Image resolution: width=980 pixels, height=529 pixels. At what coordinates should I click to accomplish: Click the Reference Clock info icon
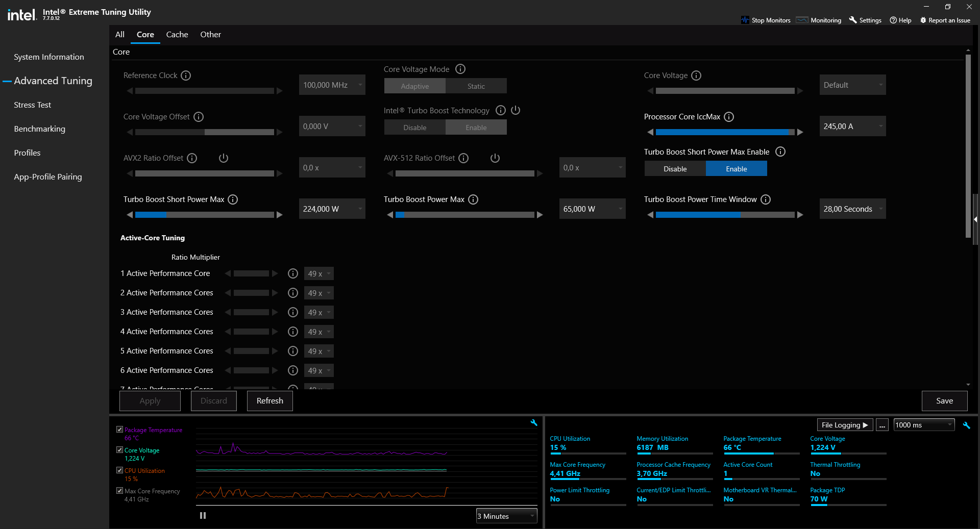(186, 75)
